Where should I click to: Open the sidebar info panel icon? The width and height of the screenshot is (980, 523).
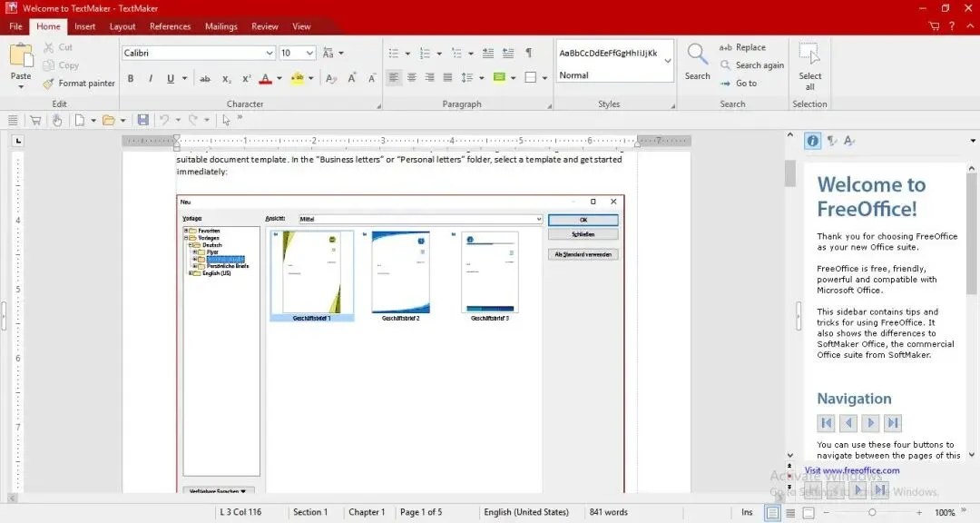812,141
